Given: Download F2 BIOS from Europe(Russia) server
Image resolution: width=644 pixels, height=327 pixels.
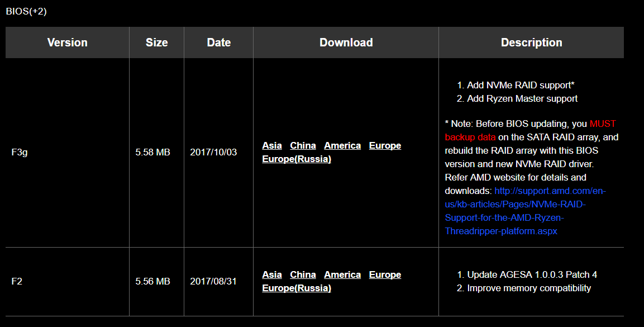Looking at the screenshot, I should [x=297, y=288].
